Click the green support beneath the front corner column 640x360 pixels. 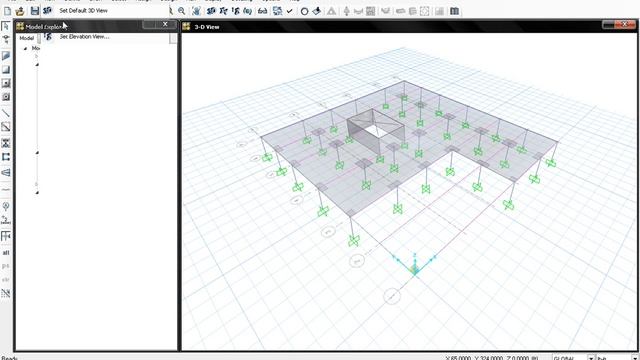pos(354,241)
